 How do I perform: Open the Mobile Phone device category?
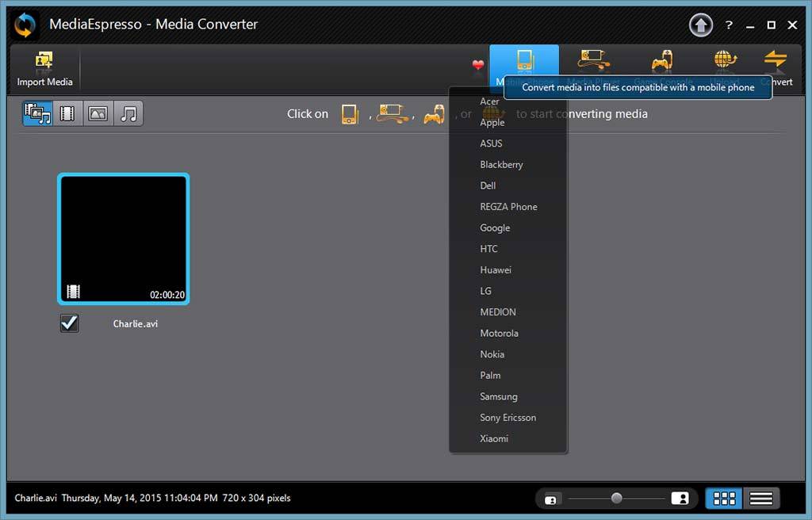click(523, 62)
